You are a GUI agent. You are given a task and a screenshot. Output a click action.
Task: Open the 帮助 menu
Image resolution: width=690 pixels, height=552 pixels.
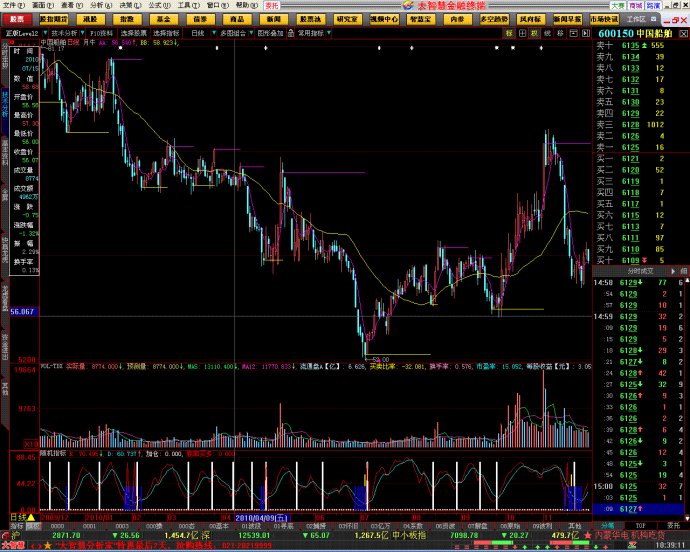tap(246, 5)
